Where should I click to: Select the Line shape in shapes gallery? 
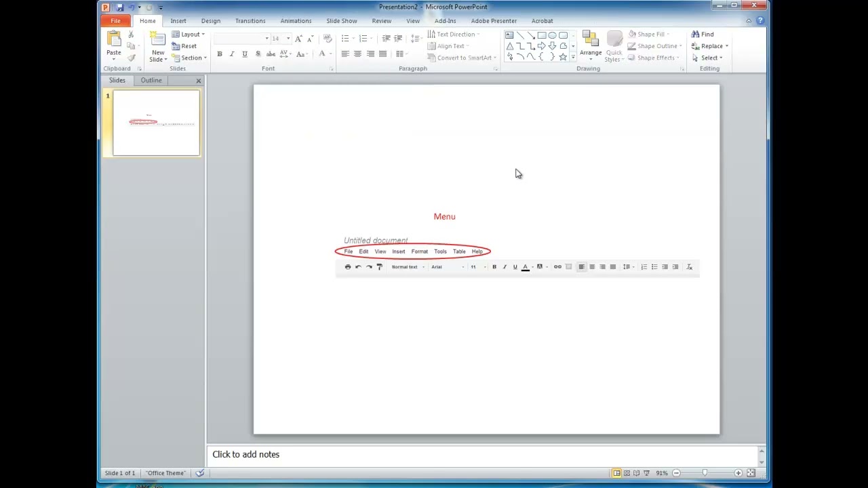click(x=520, y=35)
